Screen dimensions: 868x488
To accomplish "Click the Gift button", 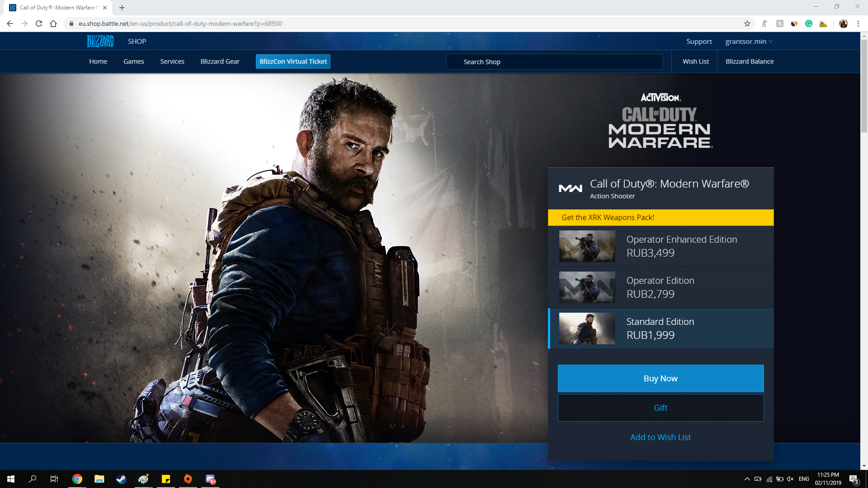I will (661, 408).
